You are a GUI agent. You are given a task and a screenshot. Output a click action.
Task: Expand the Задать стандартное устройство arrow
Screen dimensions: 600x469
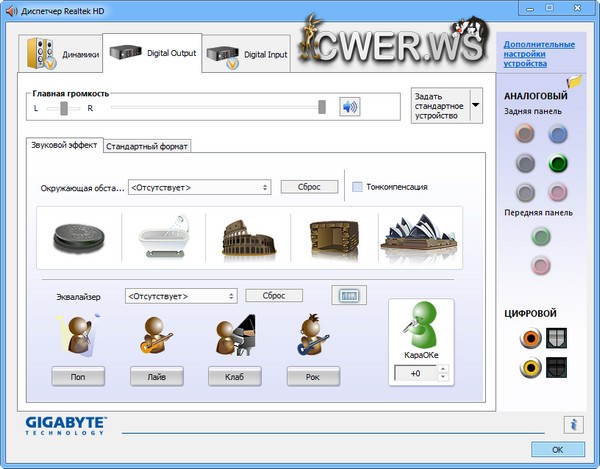click(475, 105)
